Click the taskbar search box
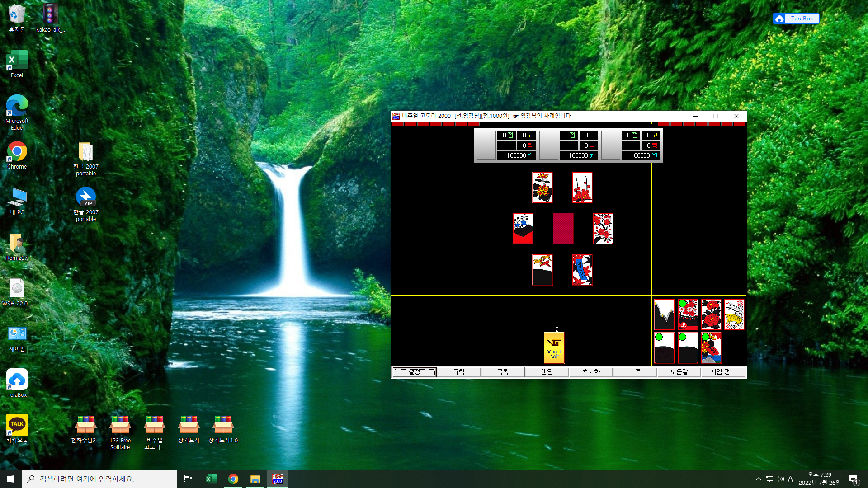Image resolution: width=868 pixels, height=488 pixels. pyautogui.click(x=99, y=479)
